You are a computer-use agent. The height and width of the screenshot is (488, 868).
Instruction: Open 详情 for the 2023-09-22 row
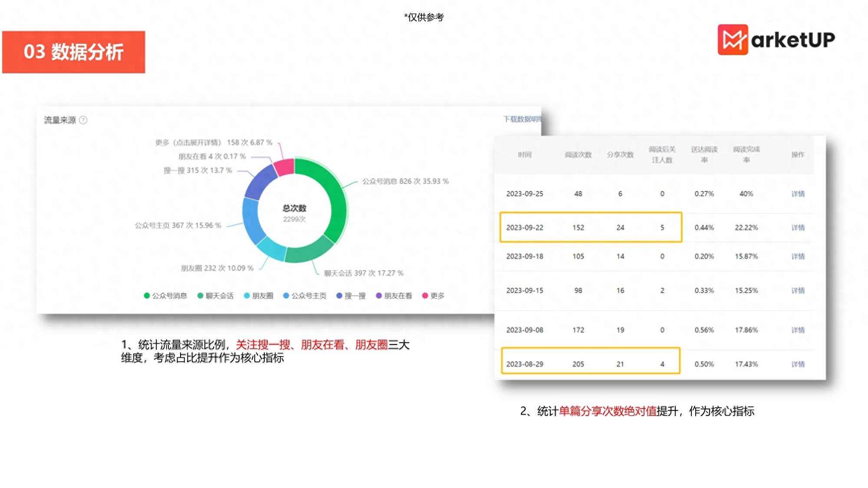coord(798,228)
